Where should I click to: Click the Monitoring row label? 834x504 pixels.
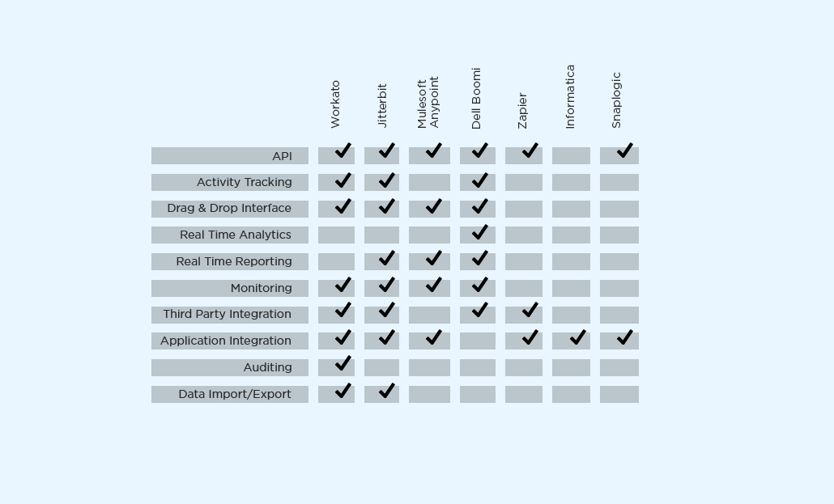pyautogui.click(x=261, y=288)
